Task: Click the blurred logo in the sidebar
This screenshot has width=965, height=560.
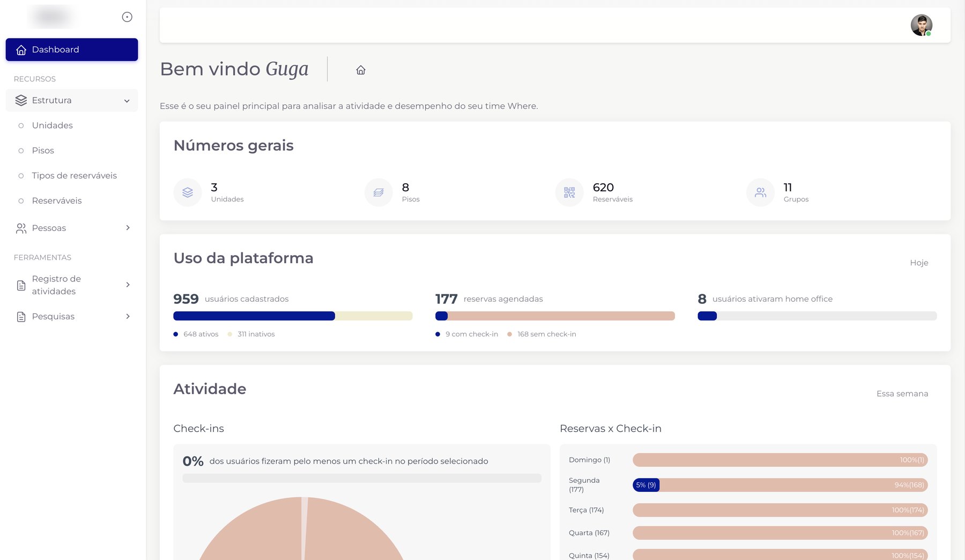Action: click(x=52, y=17)
